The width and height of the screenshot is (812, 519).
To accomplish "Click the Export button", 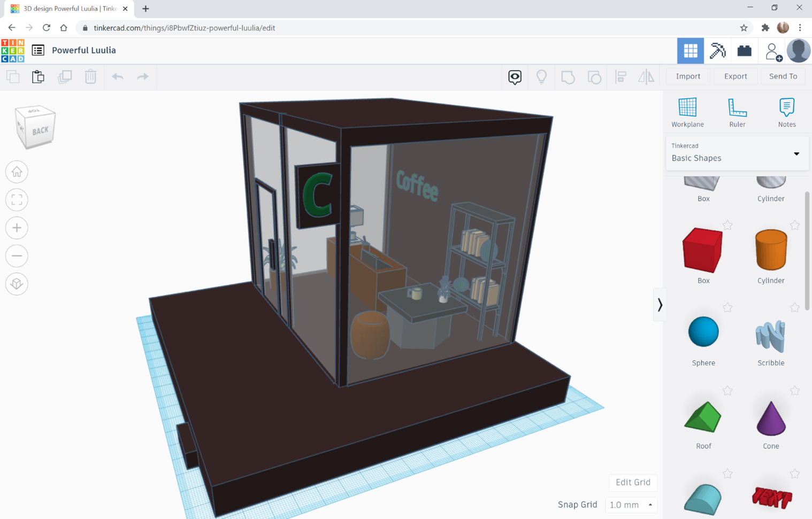I will point(735,76).
